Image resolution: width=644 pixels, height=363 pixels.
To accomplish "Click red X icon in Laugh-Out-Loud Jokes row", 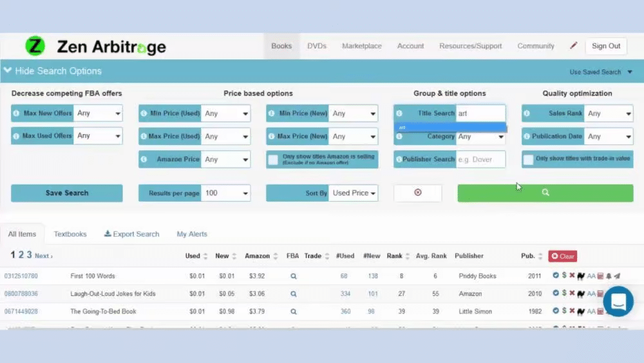I will 572,293.
